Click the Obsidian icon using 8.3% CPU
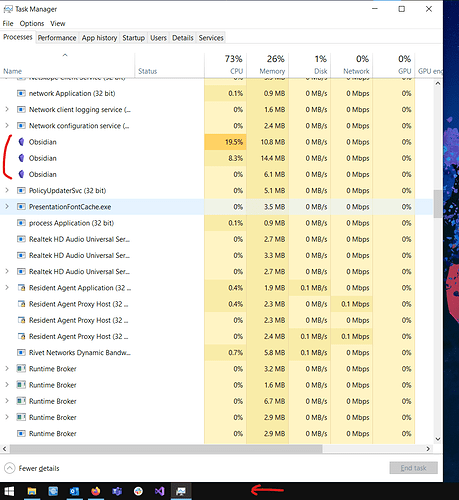 coord(21,158)
